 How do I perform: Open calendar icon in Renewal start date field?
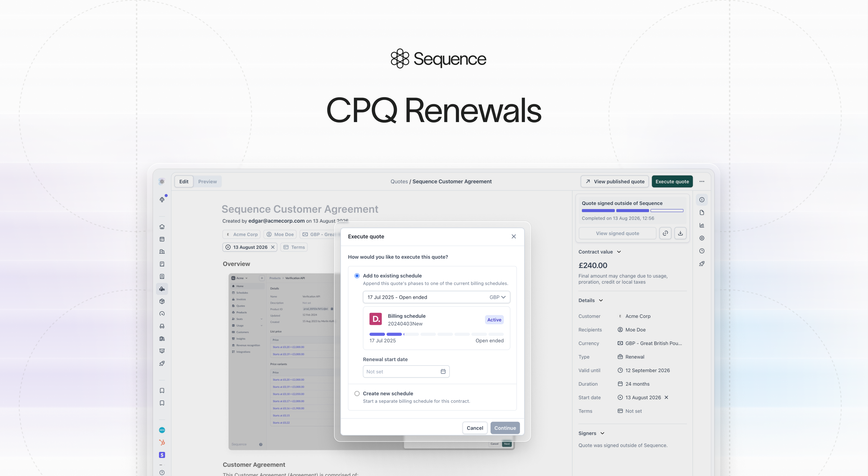tap(443, 372)
